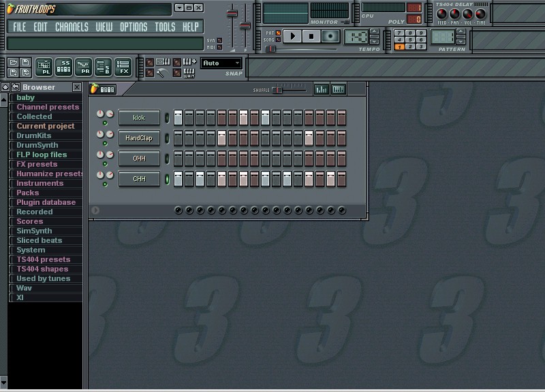545x392 pixels.
Task: Expand TS404 presets folder in Browser
Action: click(43, 259)
